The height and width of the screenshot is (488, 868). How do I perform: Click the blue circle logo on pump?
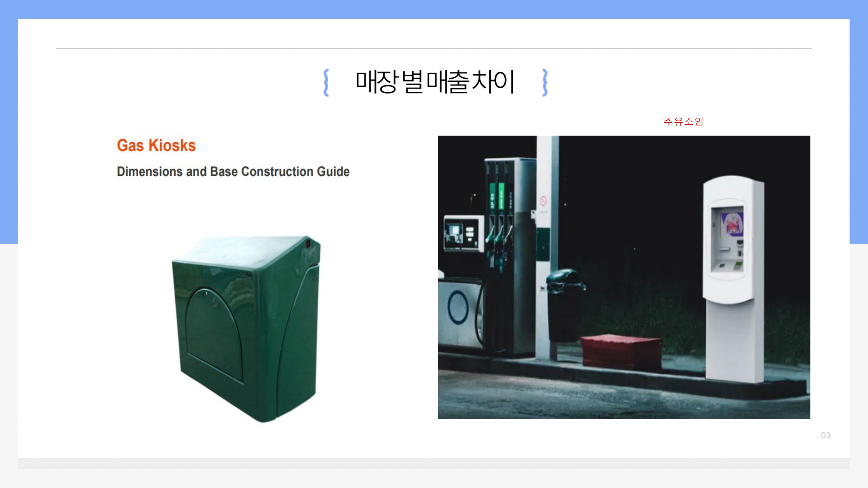(x=458, y=308)
